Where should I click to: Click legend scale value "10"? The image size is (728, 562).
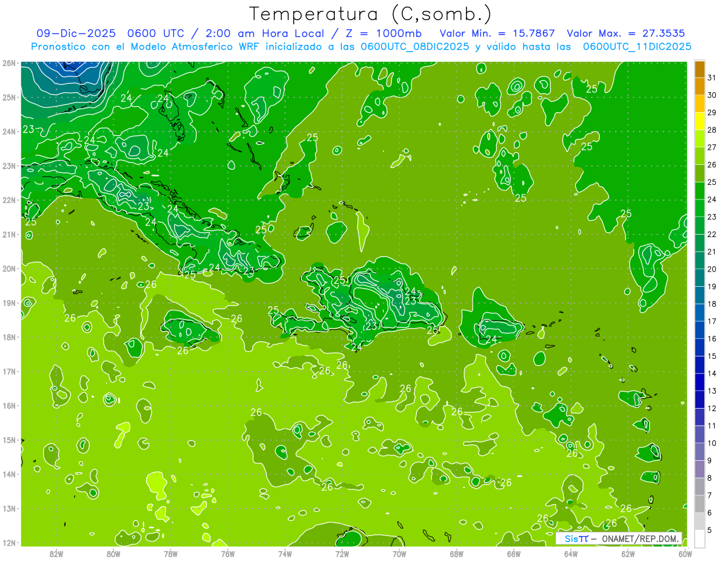point(712,443)
